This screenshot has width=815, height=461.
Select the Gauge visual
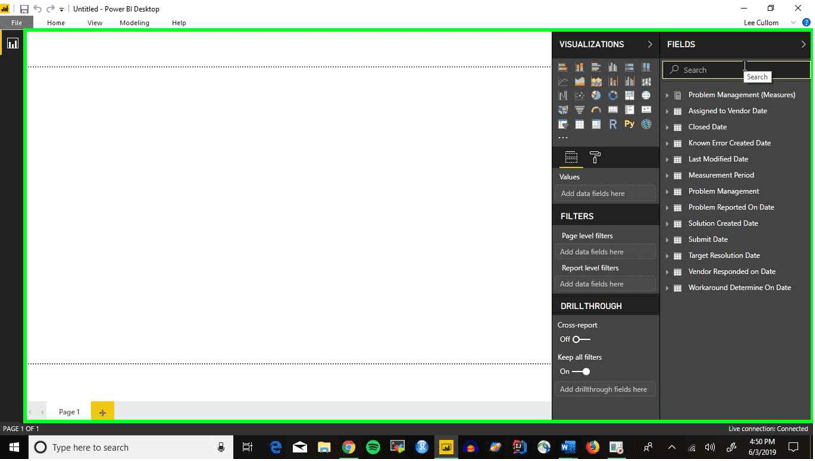596,110
